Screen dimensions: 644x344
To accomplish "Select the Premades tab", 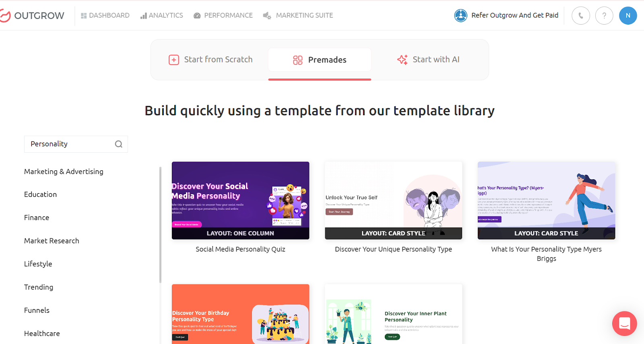I will click(320, 60).
